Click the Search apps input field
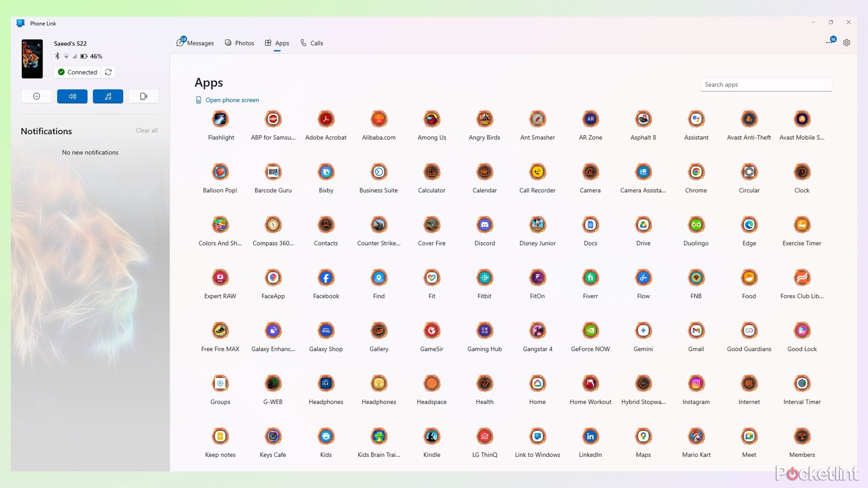This screenshot has width=868, height=488. click(x=766, y=84)
